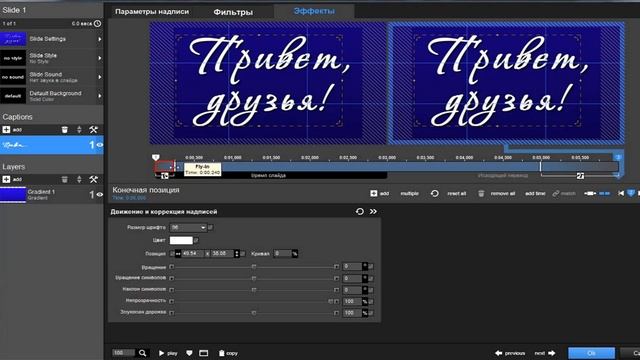Click the Кривая value field

coord(282,253)
